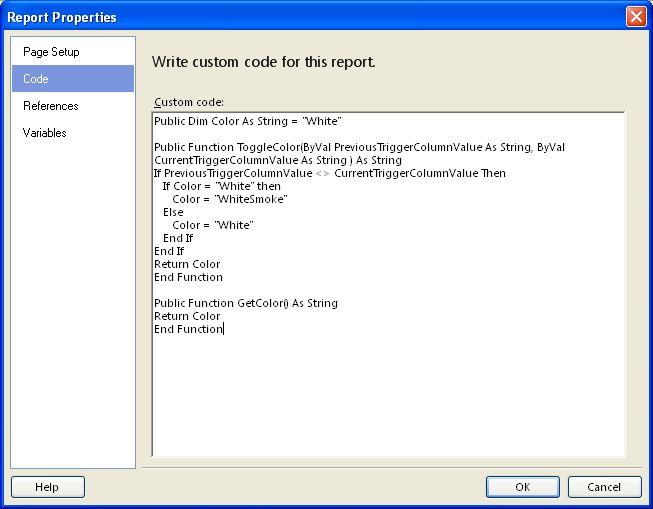
Task: Place cursor on the Public Dim Color line
Action: [248, 121]
